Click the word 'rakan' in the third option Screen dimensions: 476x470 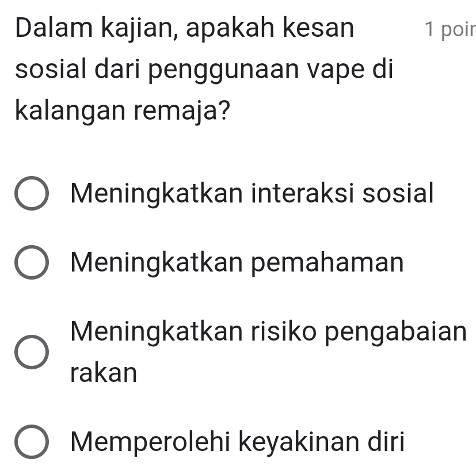pyautogui.click(x=104, y=373)
